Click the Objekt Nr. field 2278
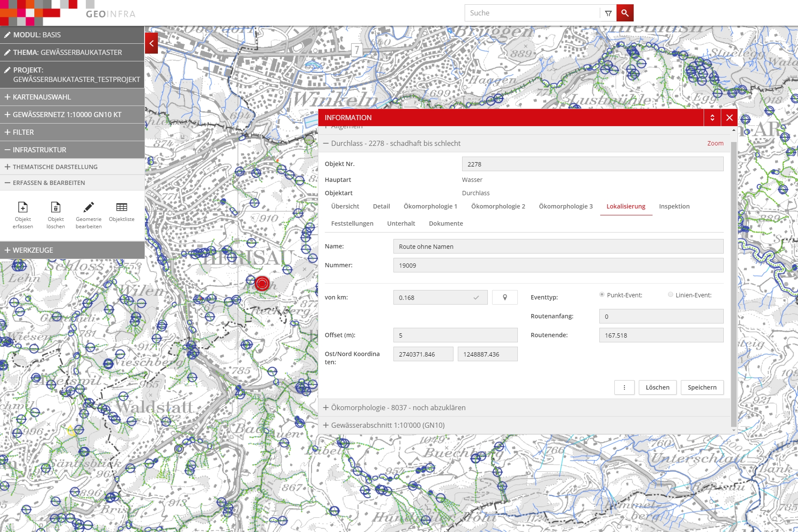Viewport: 798px width, 532px height. 592,164
